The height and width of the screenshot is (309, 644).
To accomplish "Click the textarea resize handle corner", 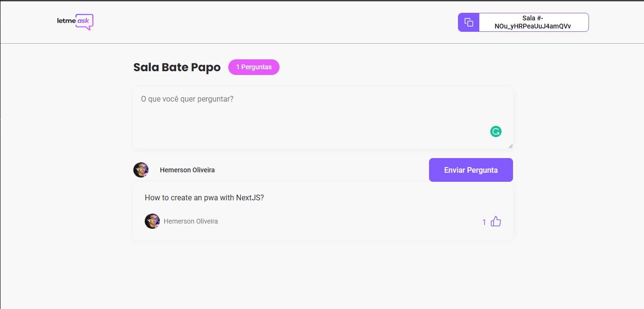I will click(510, 146).
